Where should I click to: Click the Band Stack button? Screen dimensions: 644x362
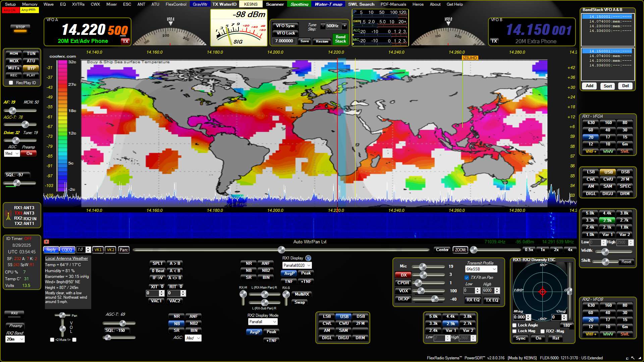pos(340,39)
